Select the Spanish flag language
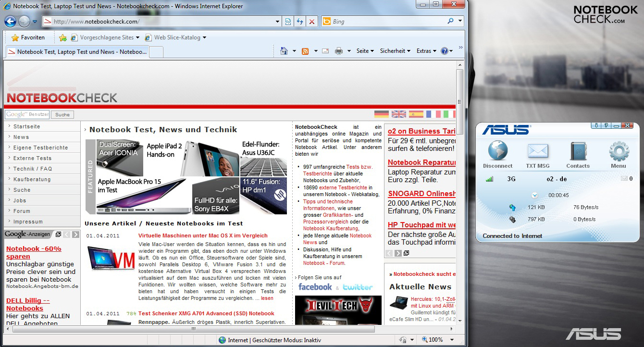 pyautogui.click(x=416, y=114)
